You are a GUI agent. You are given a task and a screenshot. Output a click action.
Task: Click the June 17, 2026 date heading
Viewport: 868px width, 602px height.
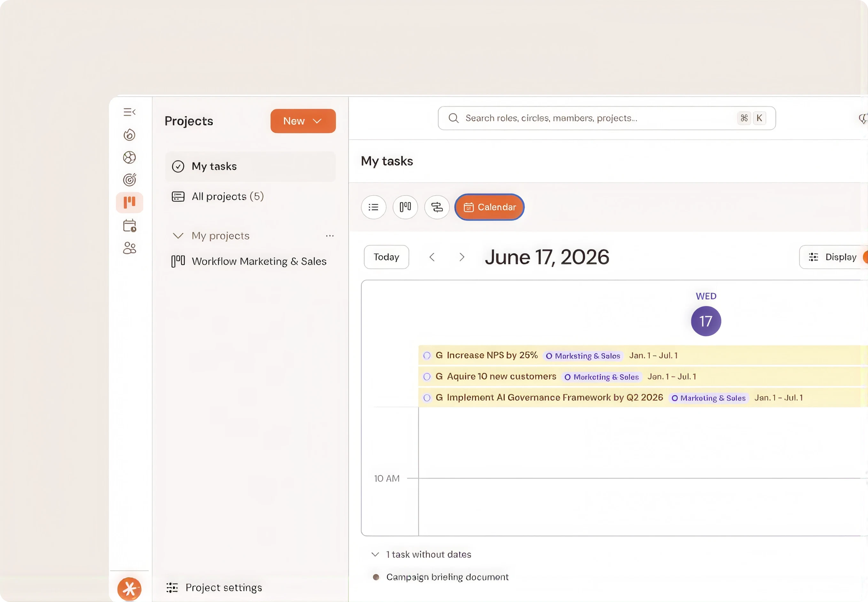tap(547, 257)
